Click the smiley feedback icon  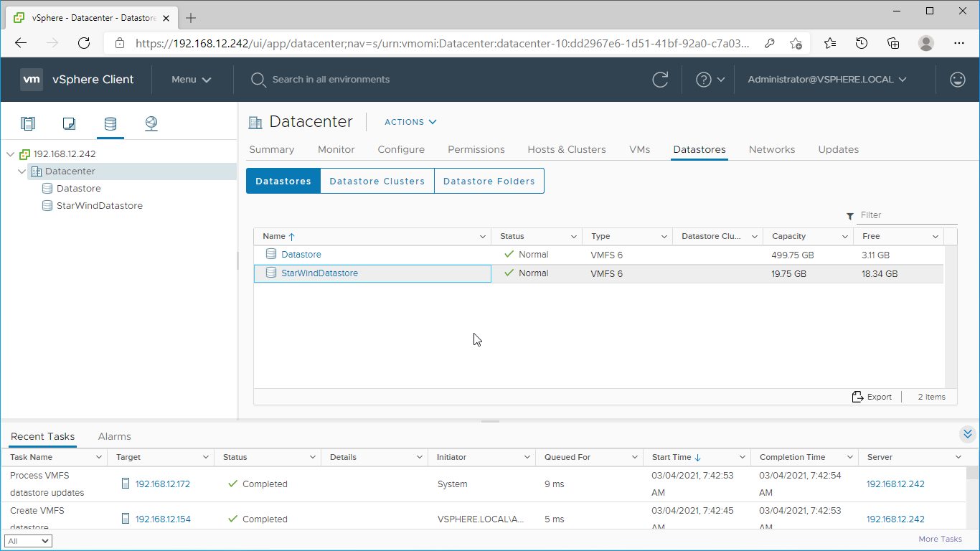coord(958,80)
